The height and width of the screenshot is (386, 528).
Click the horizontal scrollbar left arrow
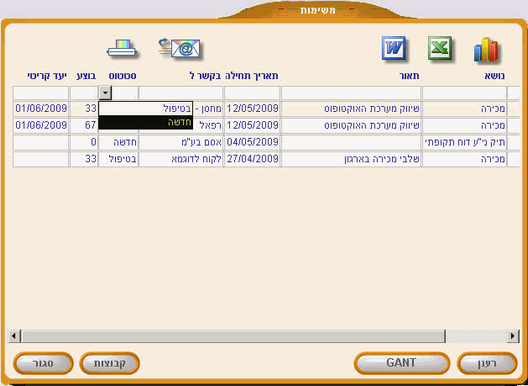coord(14,336)
